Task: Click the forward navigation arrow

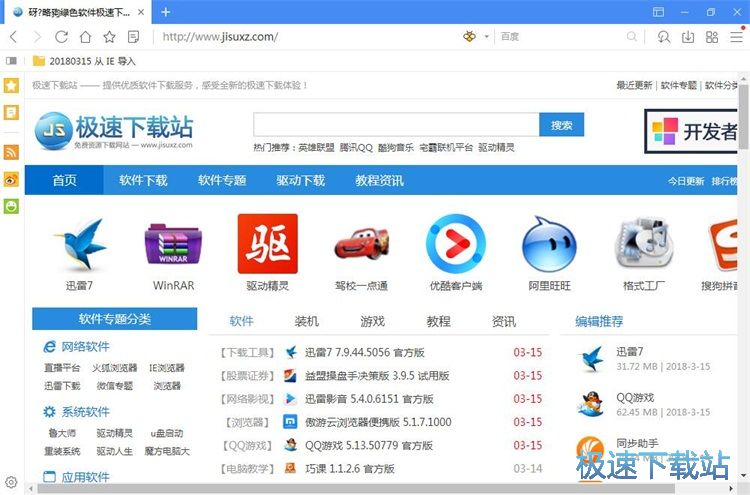Action: (37, 37)
